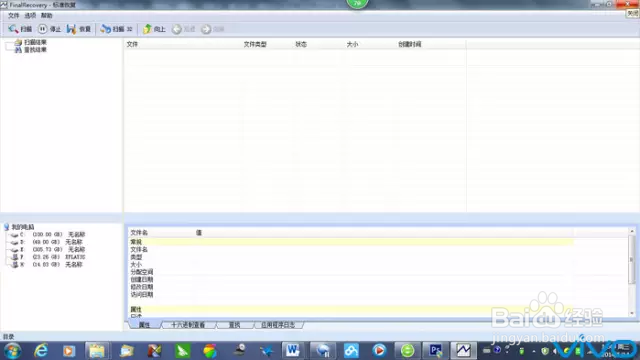Switch to the 应用程序日志 (Application log) tab

click(278, 325)
